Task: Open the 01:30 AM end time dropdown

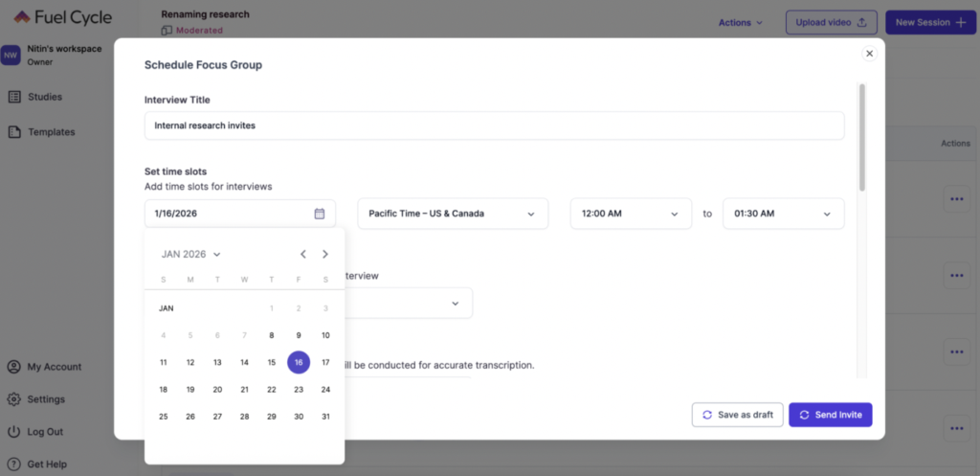Action: click(x=783, y=214)
